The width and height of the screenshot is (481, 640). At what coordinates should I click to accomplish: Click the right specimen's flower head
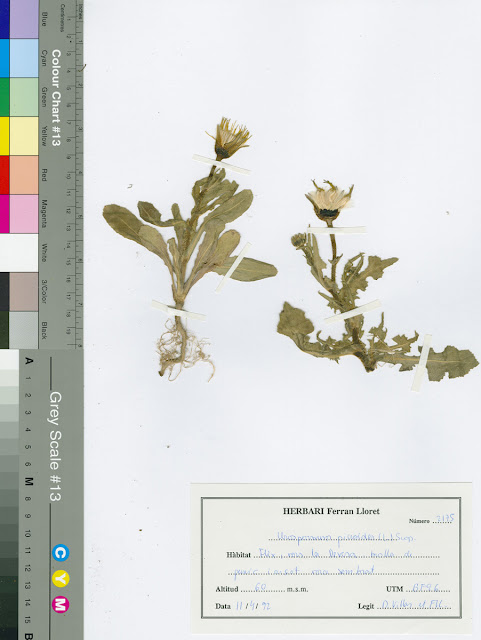click(x=330, y=202)
